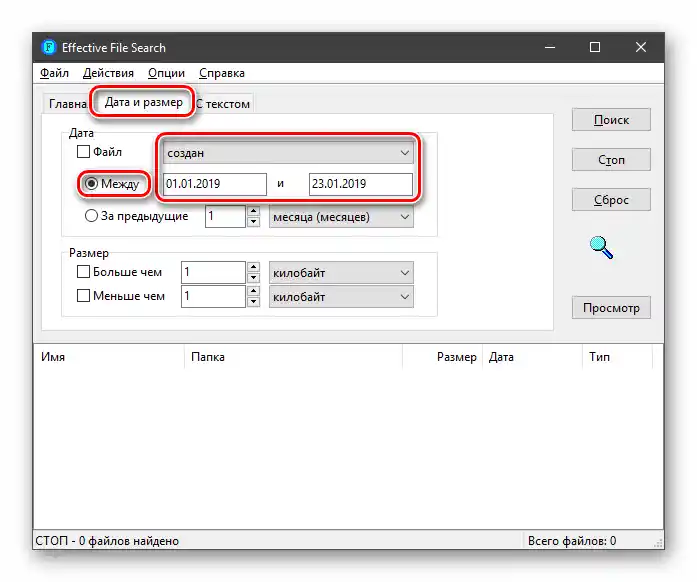Image resolution: width=697 pixels, height=582 pixels.
Task: Click the Всего файлов: 0 status text
Action: (x=572, y=541)
